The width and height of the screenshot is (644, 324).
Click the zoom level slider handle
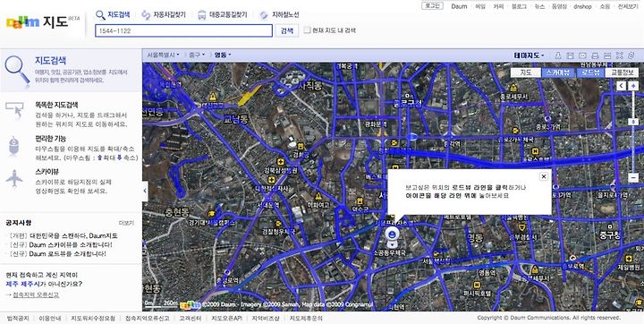[633, 122]
